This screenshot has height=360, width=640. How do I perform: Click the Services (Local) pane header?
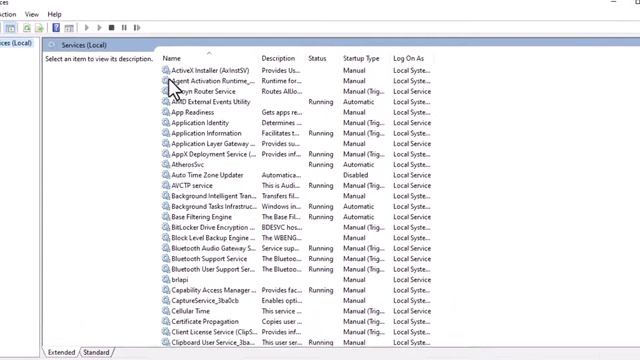tap(84, 45)
